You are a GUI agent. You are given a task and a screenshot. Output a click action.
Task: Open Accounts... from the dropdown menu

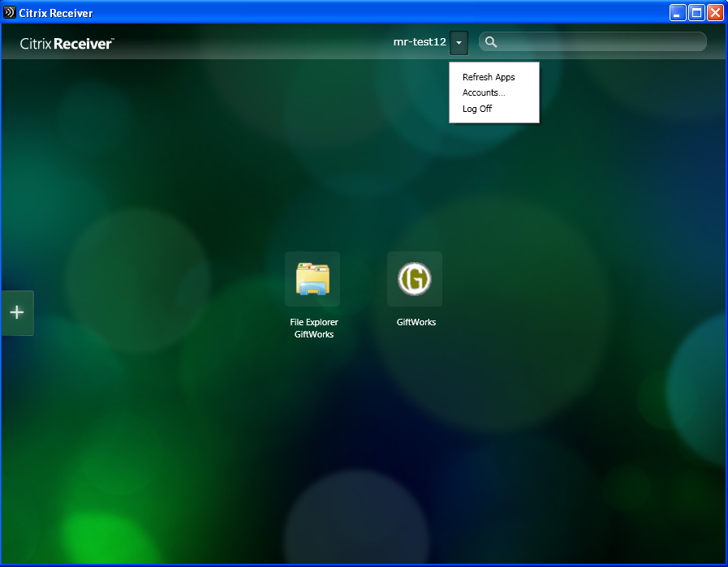pyautogui.click(x=484, y=92)
